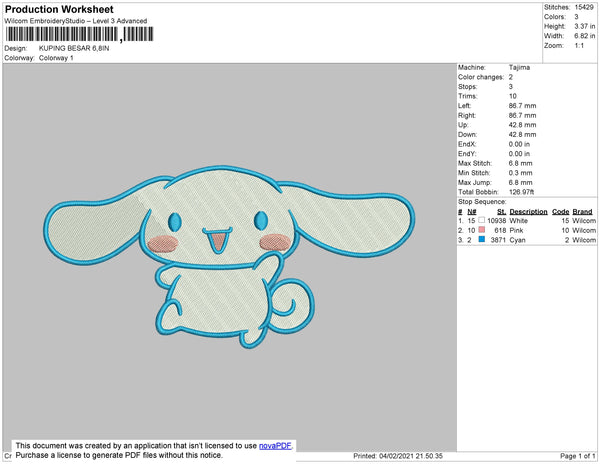The height and width of the screenshot is (464, 600).
Task: Click the Cyan thread color swatch
Action: pyautogui.click(x=481, y=239)
